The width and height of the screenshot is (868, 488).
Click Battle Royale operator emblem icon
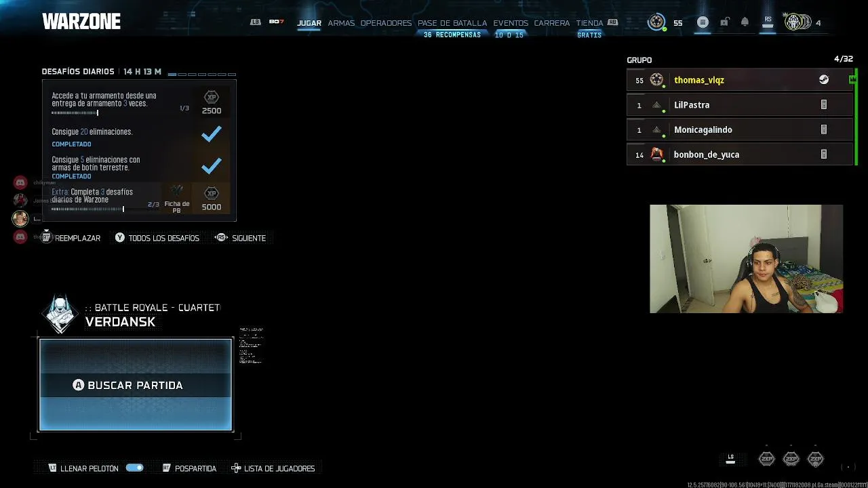61,314
